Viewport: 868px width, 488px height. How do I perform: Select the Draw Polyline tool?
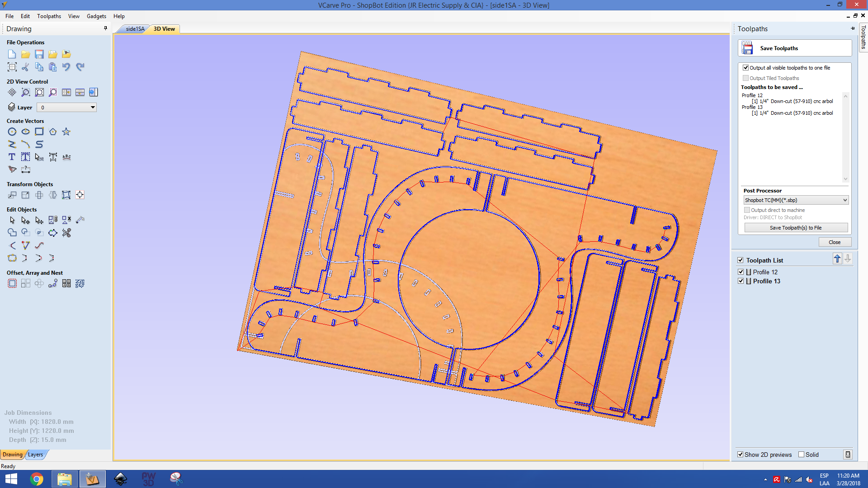(x=12, y=144)
